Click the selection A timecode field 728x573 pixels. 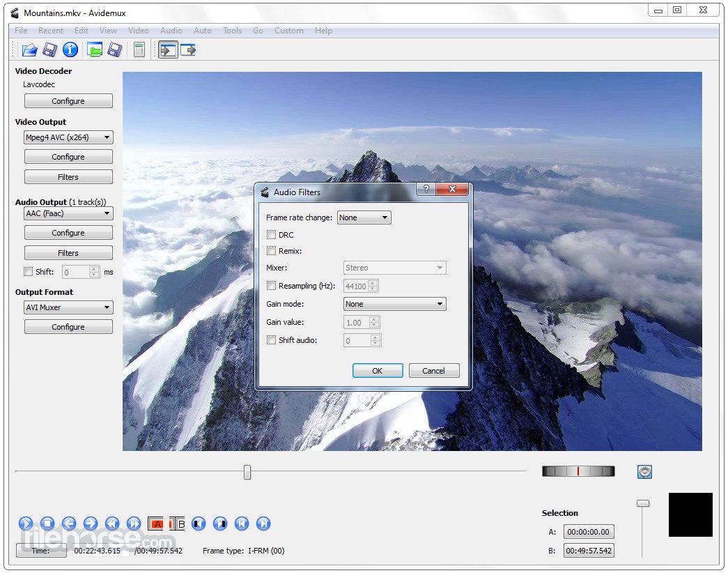click(x=588, y=532)
